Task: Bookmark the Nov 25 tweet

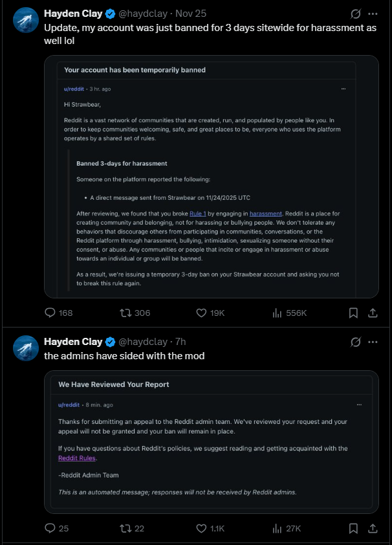Action: click(353, 313)
